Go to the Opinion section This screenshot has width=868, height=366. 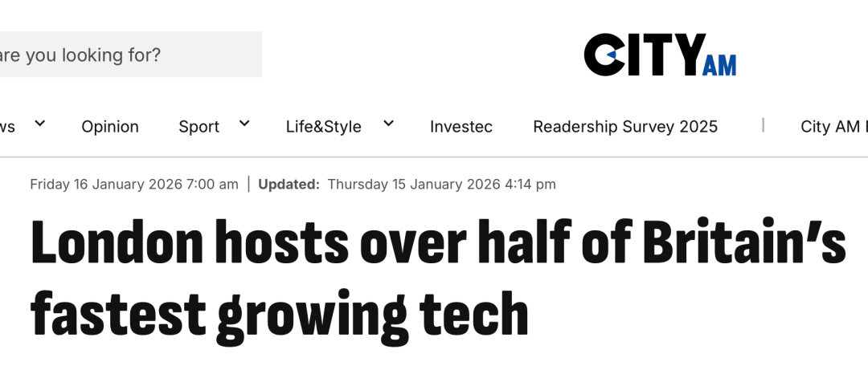click(x=110, y=127)
